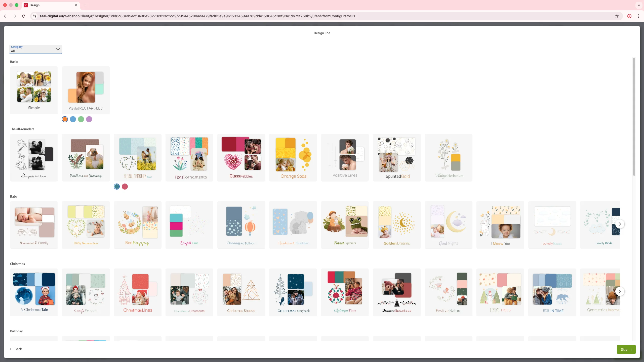The image size is (644, 362).
Task: Reload the page
Action: pyautogui.click(x=24, y=16)
